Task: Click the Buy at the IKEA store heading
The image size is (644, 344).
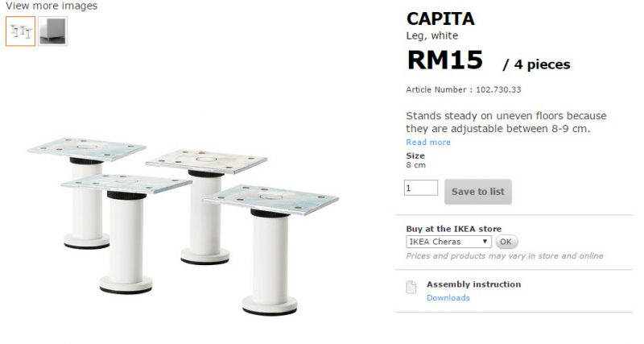Action: click(453, 229)
